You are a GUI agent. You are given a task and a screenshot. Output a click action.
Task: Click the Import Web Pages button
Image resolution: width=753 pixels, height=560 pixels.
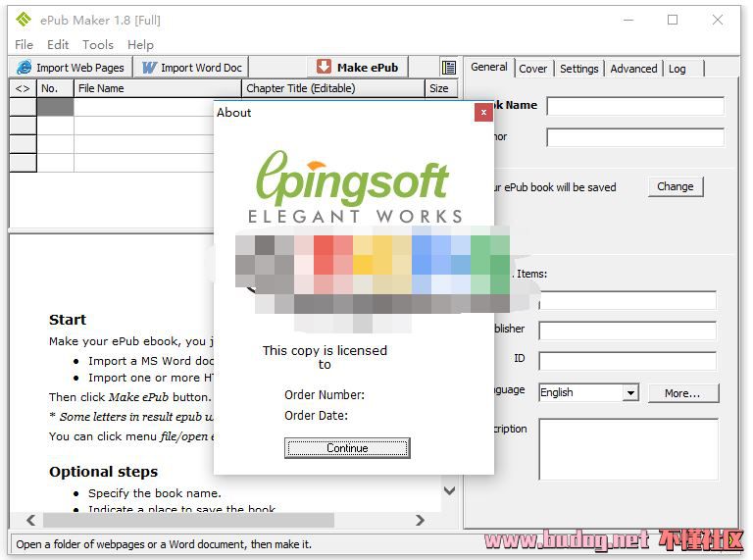click(x=71, y=68)
